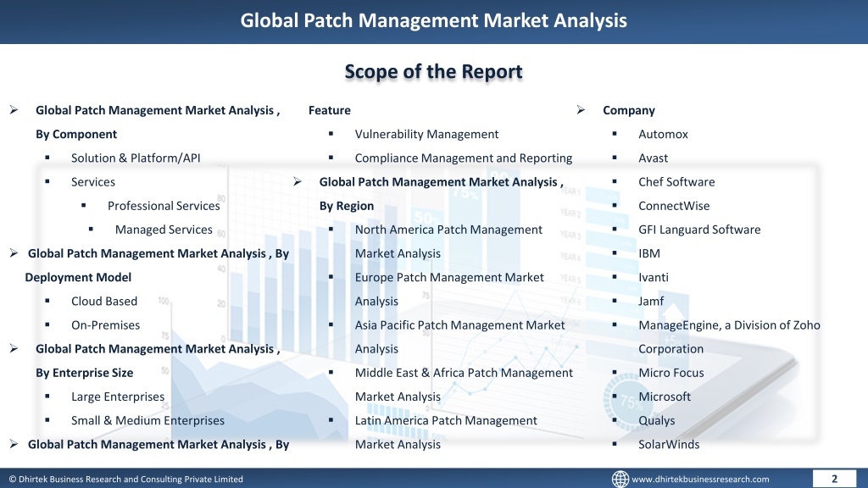Click IBM in the company list
This screenshot has width=868, height=488.
[649, 252]
